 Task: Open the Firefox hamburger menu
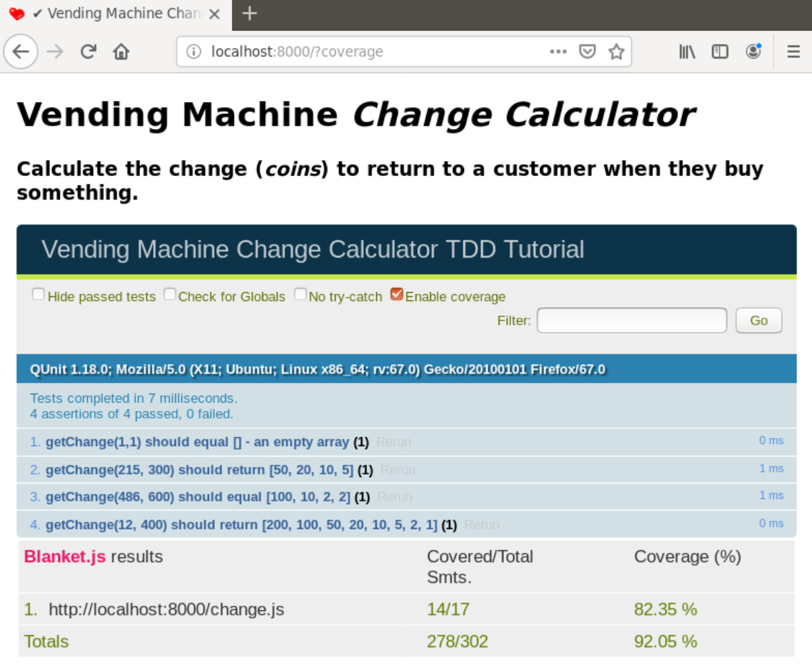click(793, 51)
